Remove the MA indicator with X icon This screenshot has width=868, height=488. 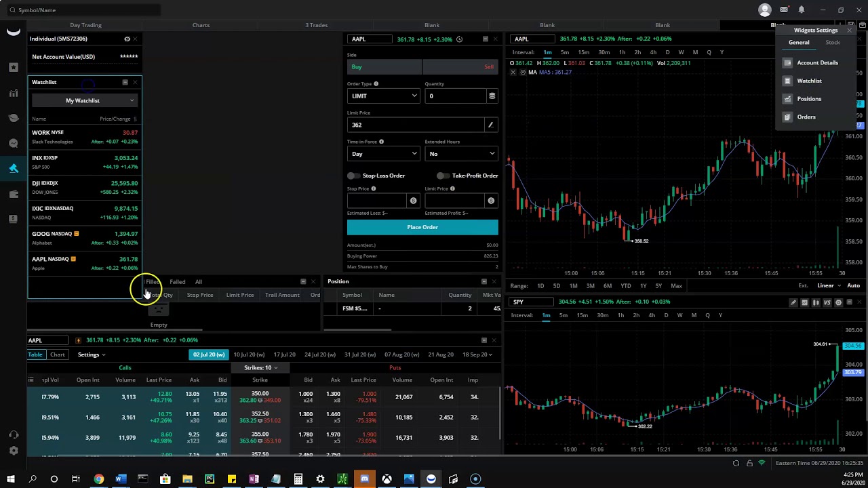[x=513, y=73]
